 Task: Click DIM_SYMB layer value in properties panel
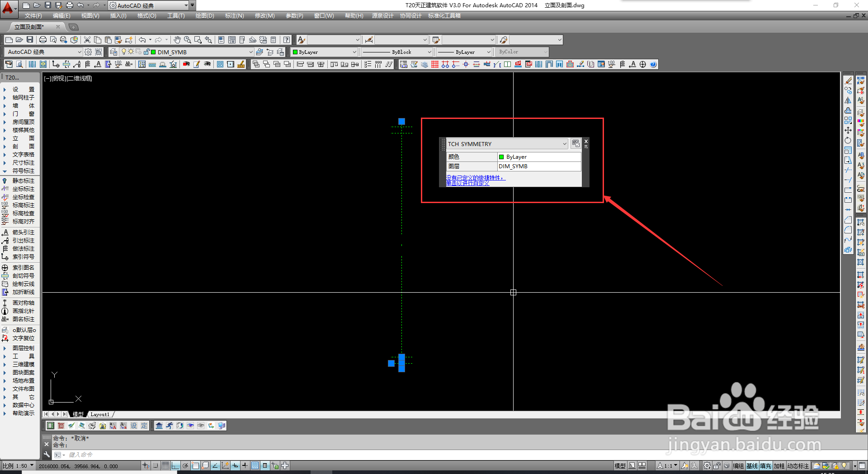(539, 166)
